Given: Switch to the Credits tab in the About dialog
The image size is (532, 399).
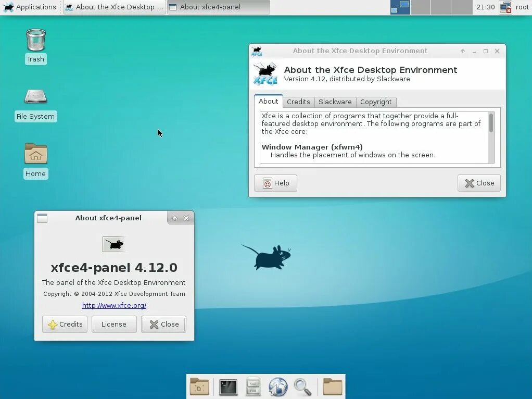Looking at the screenshot, I should [298, 102].
